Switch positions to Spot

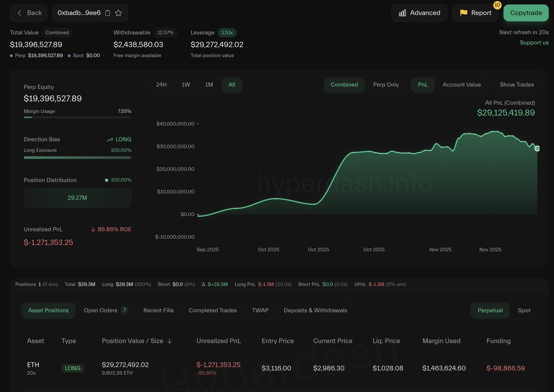(x=524, y=310)
